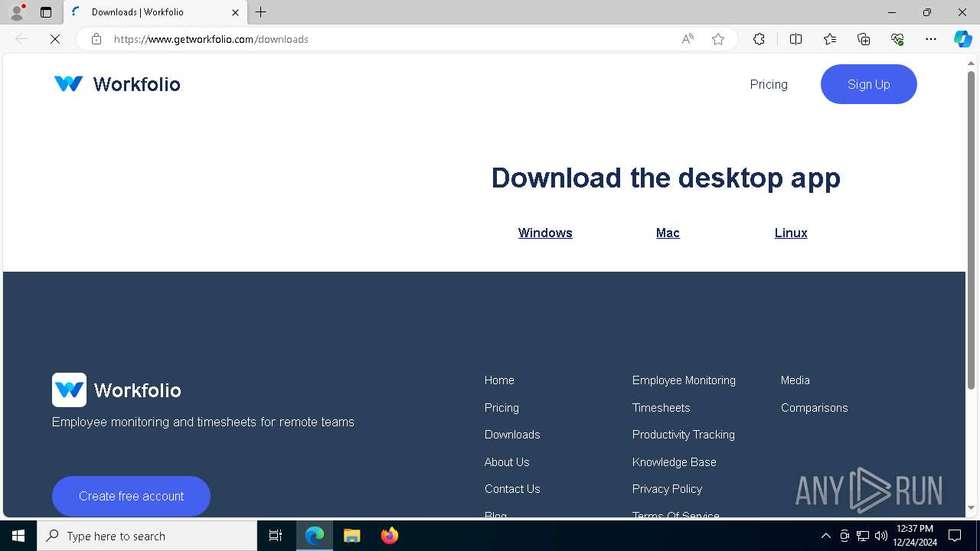980x551 pixels.
Task: Open the Media link
Action: pos(795,380)
